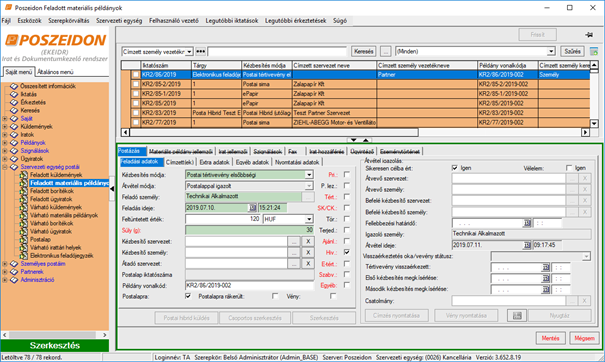This screenshot has width=605, height=362.
Task: Uncheck the Postalapra checkbox
Action: pyautogui.click(x=188, y=296)
